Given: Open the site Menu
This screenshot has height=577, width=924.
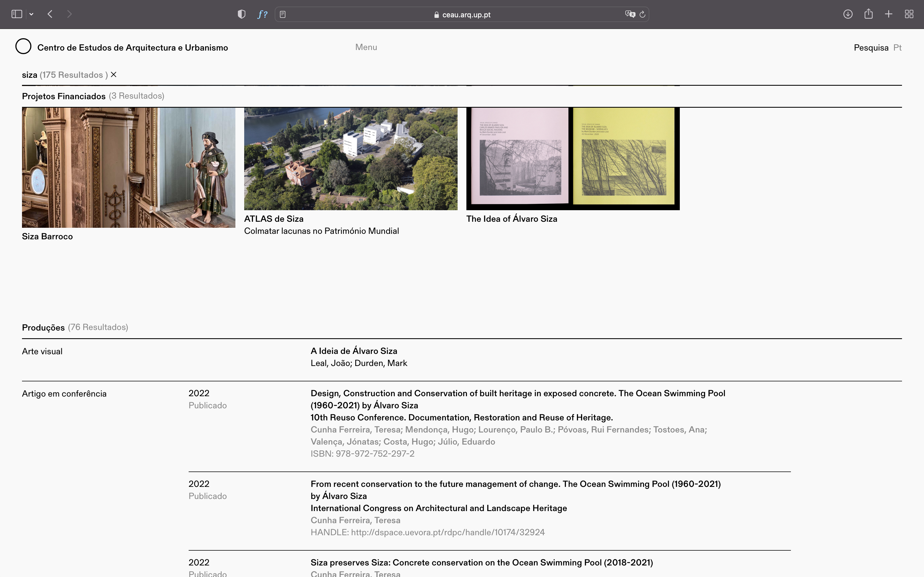Looking at the screenshot, I should 366,47.
